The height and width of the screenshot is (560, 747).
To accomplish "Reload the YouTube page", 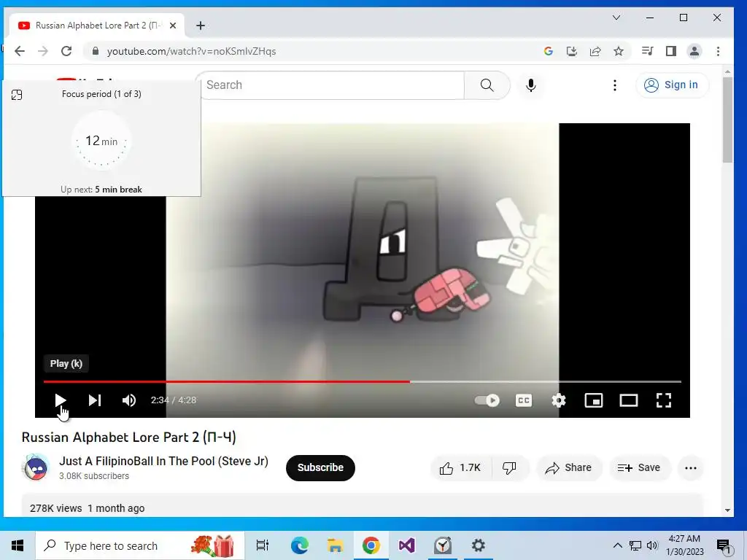I will [66, 51].
